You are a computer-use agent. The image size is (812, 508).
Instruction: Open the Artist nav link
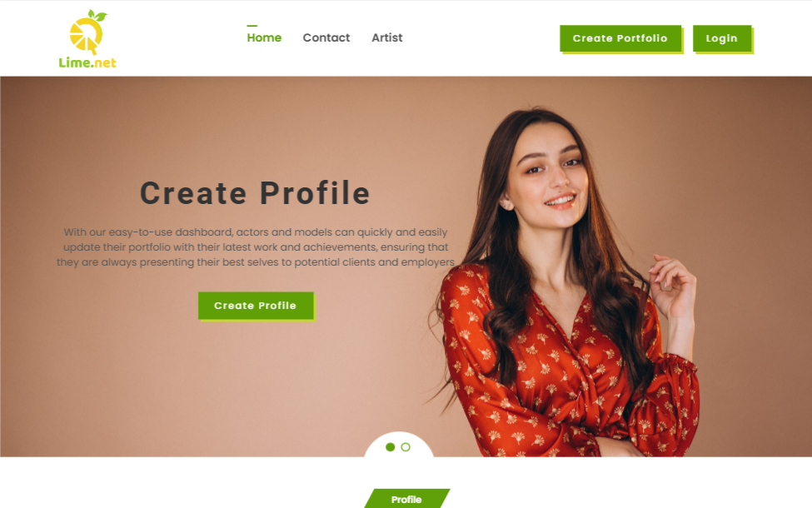(x=386, y=37)
